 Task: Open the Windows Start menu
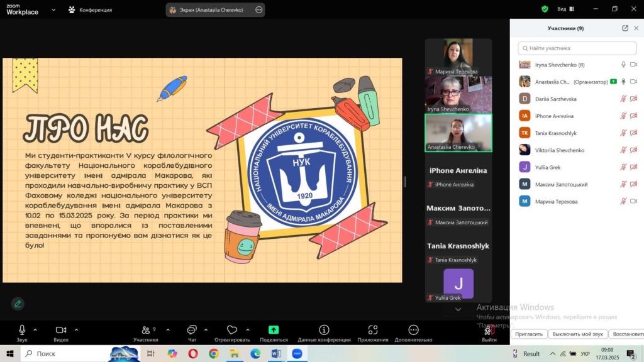coord(10,353)
